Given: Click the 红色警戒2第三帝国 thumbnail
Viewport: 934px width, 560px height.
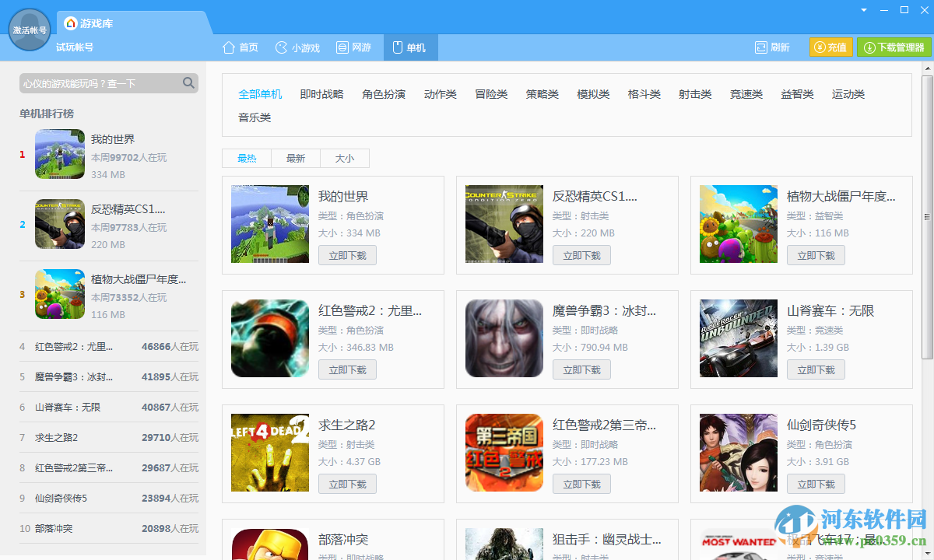Looking at the screenshot, I should click(x=504, y=453).
